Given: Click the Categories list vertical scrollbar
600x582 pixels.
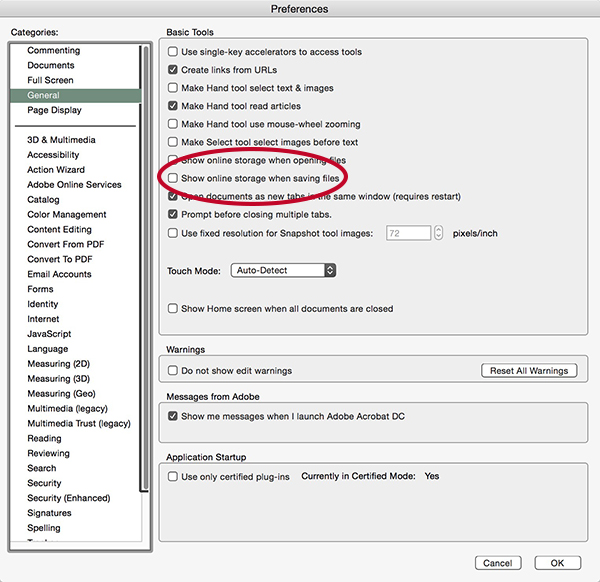Looking at the screenshot, I should 144,269.
